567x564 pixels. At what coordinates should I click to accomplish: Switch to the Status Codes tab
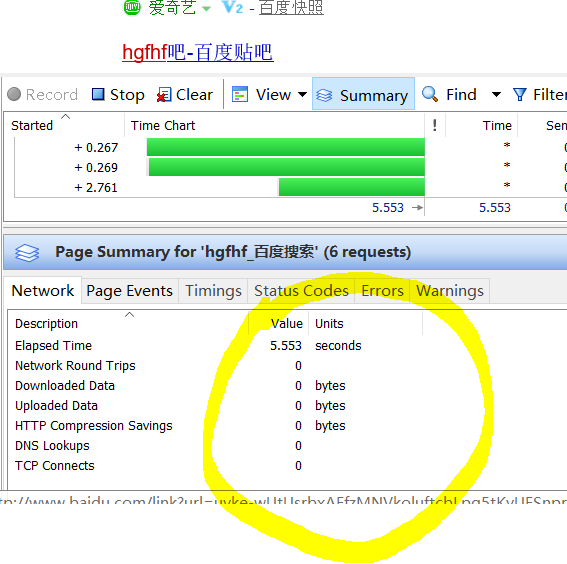pyautogui.click(x=301, y=291)
